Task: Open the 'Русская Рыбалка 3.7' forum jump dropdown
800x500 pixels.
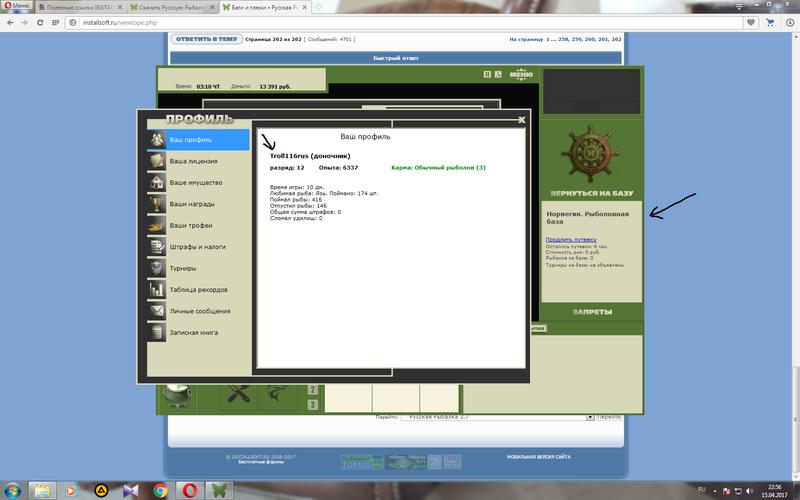Action: [x=497, y=417]
